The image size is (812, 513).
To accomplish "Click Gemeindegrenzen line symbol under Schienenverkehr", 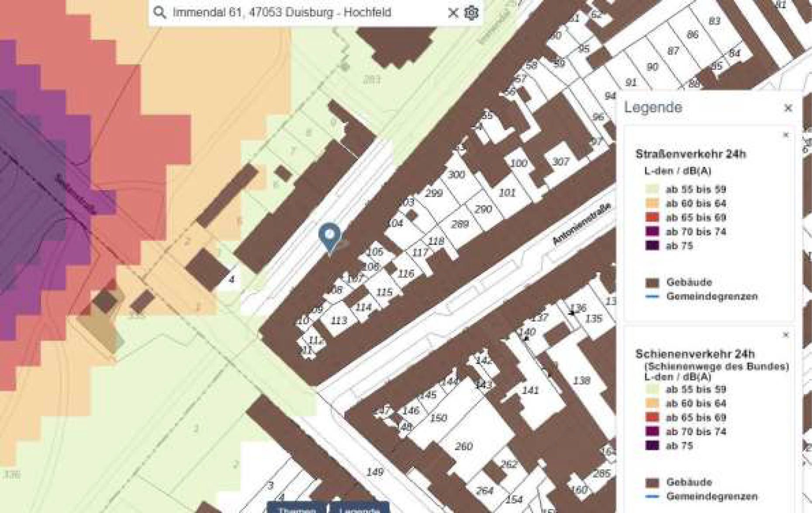I will coord(652,496).
